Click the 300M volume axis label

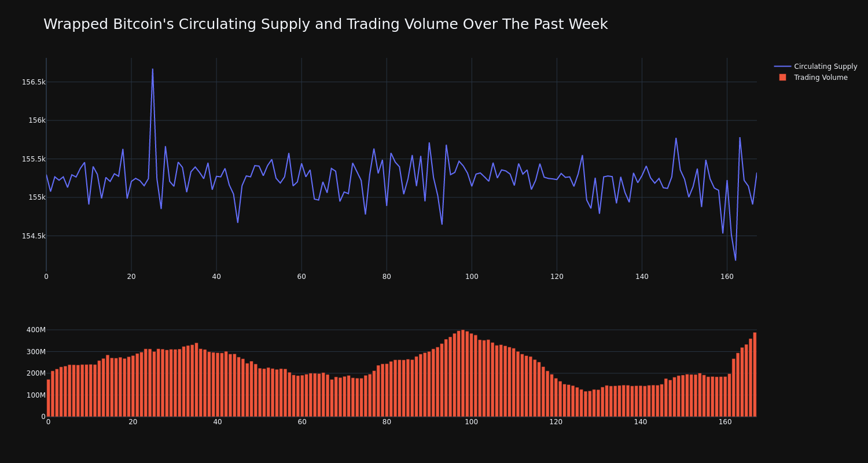[36, 352]
